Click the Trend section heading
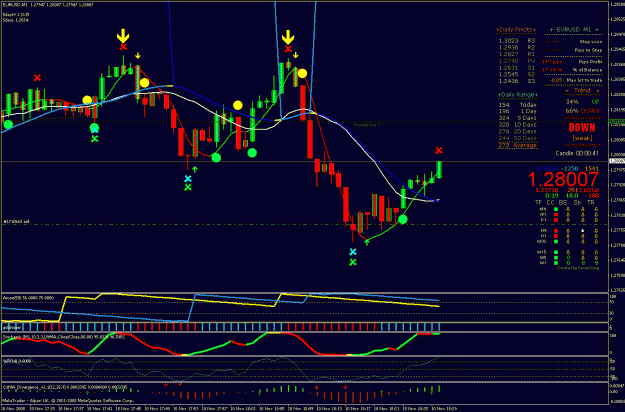Viewport: 625px width, 412px height. tap(582, 90)
